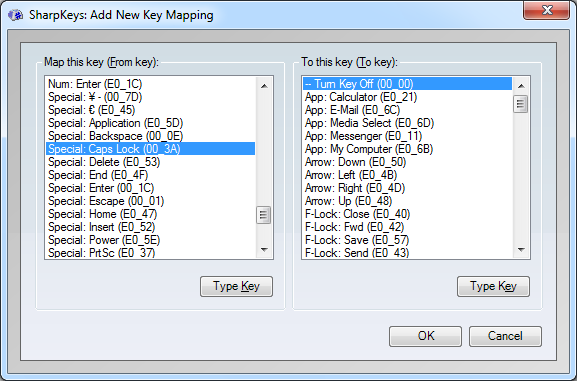577x381 pixels.
Task: Select -- Turn Key Off (00_00)
Action: (x=407, y=84)
